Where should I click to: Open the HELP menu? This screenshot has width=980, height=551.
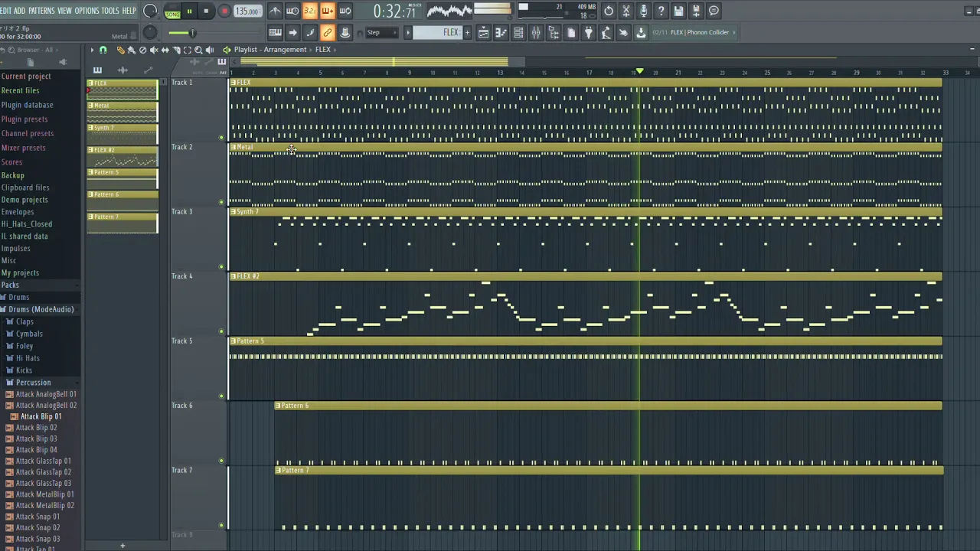(x=129, y=11)
